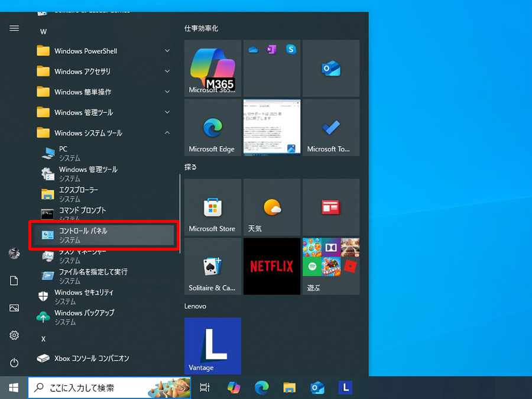Open Settings gear in Start sidebar
Screen dimensions: 532x399
pyautogui.click(x=14, y=335)
